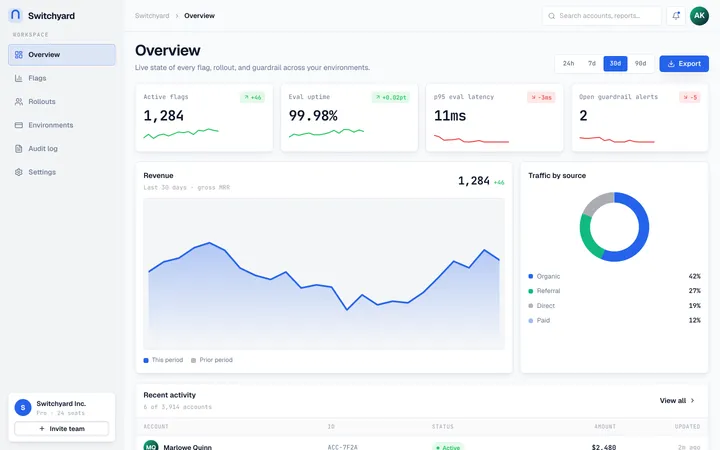Select the 24h time range
This screenshot has height=450, width=720.
568,63
